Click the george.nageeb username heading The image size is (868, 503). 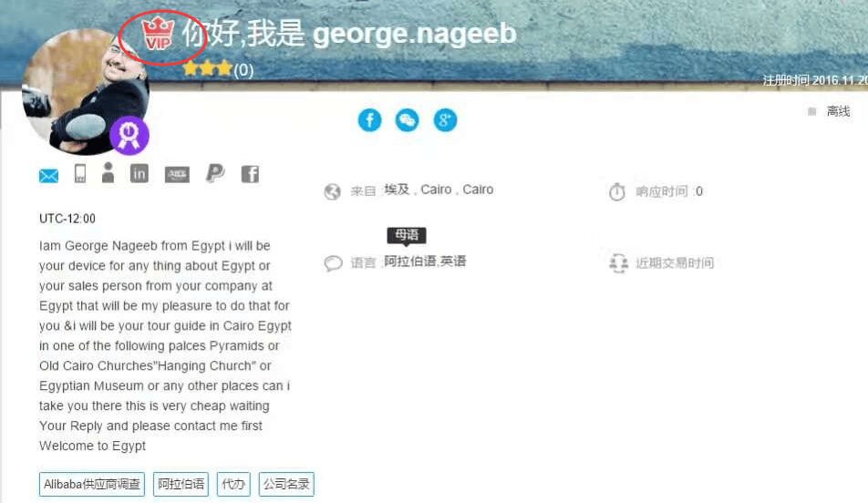coord(415,33)
